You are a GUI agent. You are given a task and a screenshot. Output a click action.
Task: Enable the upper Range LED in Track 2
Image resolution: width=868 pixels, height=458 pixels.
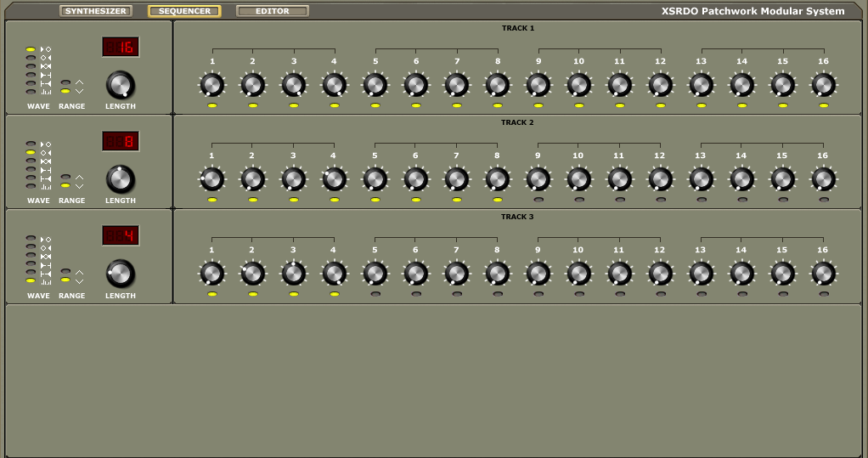coord(65,177)
